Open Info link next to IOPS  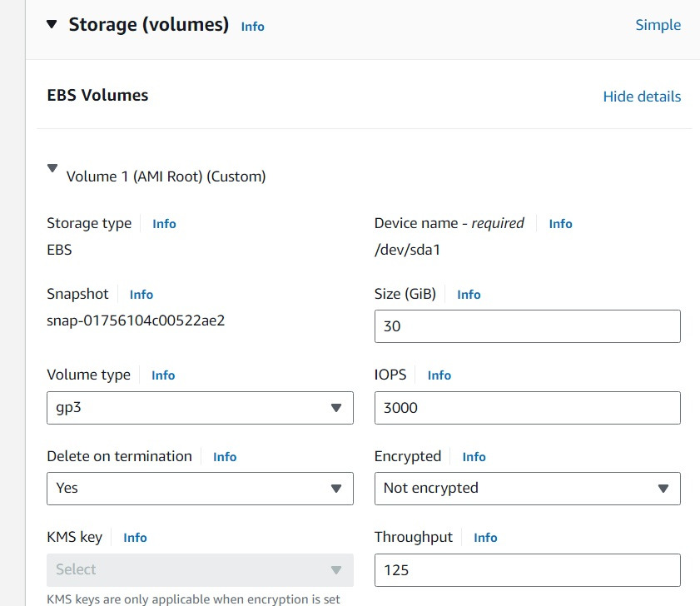pos(439,375)
